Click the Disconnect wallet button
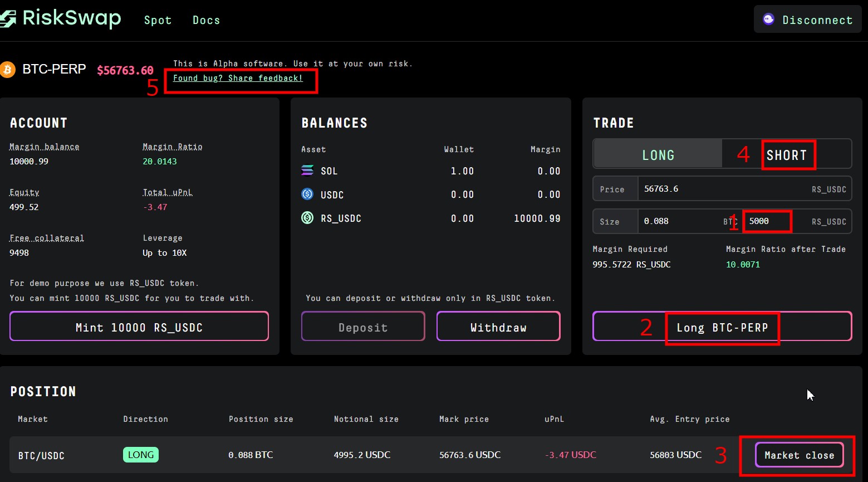 coord(808,20)
